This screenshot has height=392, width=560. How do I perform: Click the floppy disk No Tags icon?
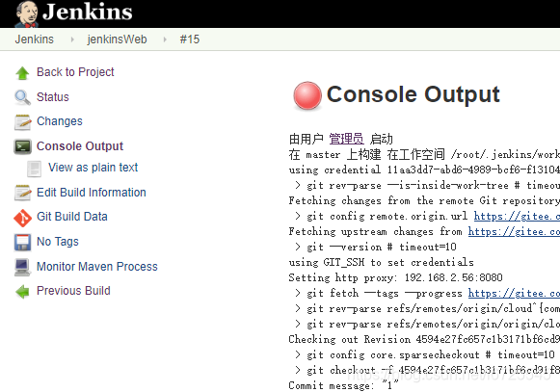[22, 243]
